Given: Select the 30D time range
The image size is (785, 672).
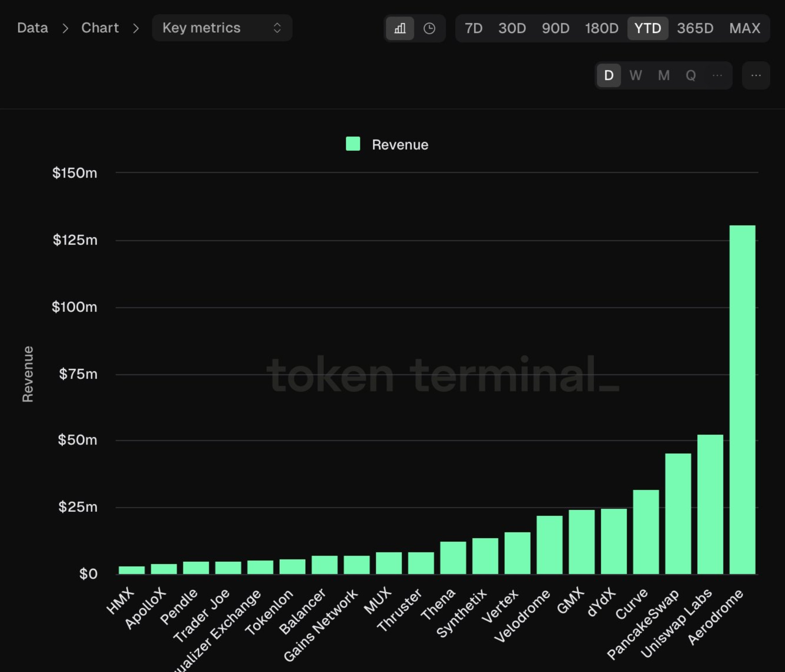Looking at the screenshot, I should [x=512, y=29].
